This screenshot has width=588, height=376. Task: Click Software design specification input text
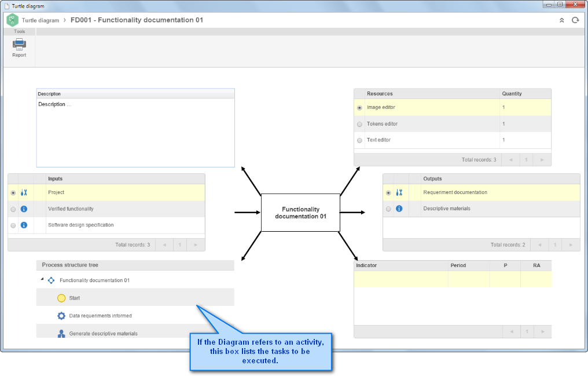81,225
